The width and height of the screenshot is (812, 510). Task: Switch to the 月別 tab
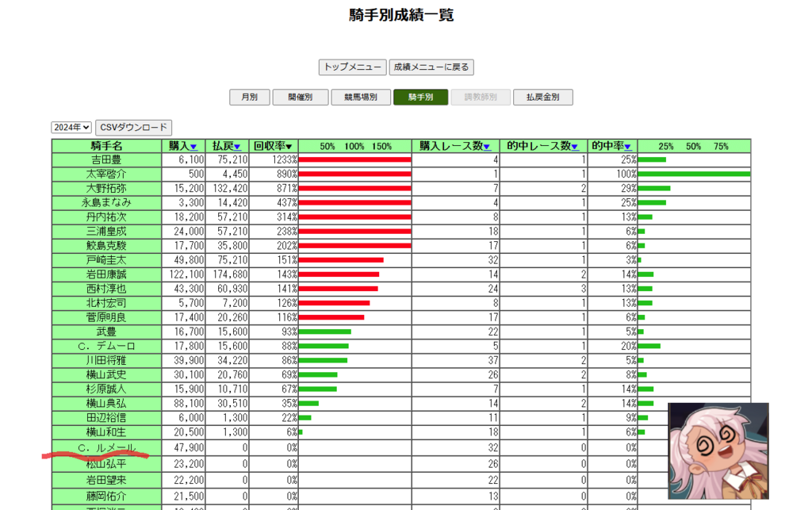click(x=249, y=98)
